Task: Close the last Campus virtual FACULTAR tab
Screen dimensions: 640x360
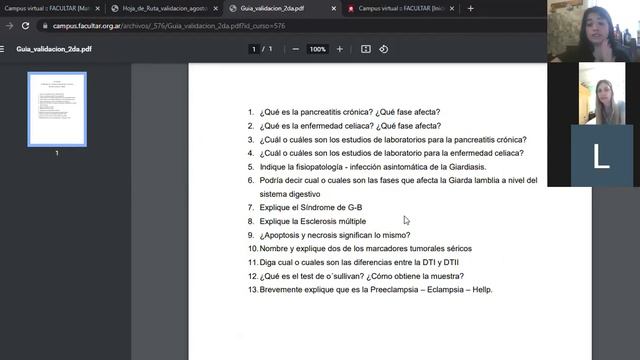Action: point(452,8)
